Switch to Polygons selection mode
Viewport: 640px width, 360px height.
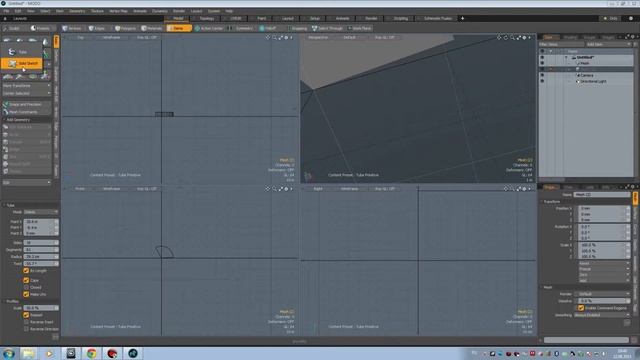click(126, 28)
